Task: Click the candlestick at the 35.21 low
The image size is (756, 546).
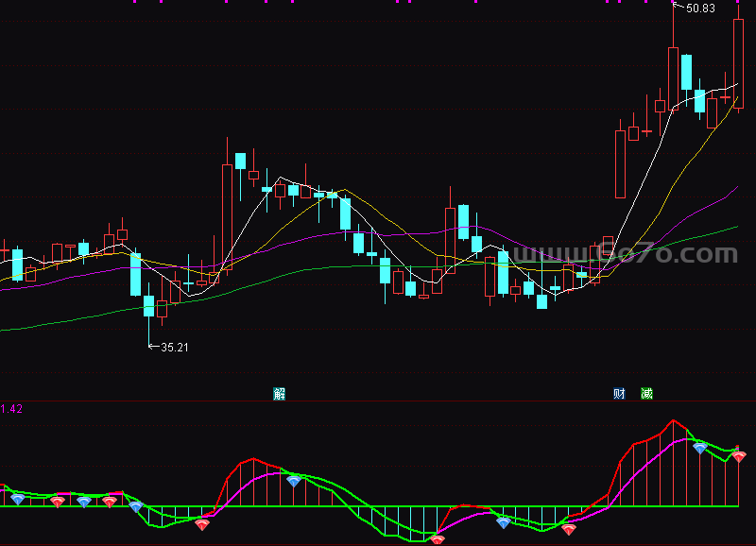Action: click(x=148, y=305)
